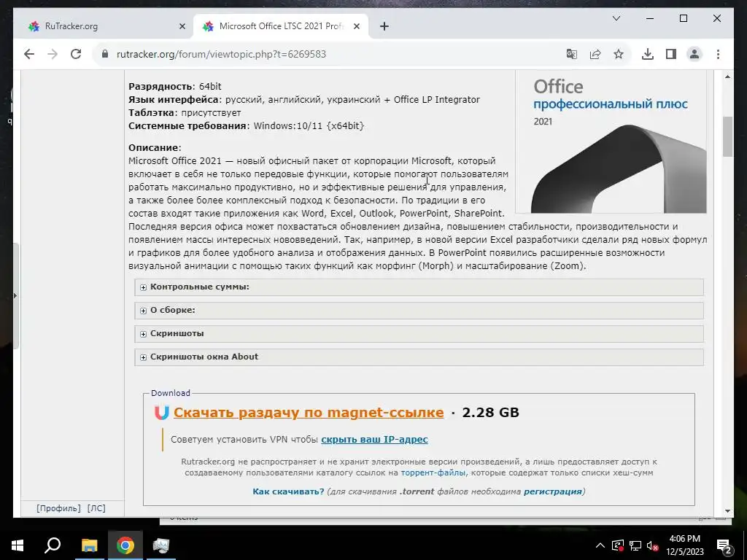Screen dimensions: 747x560
Task: Open the notification center icon
Action: tap(724, 545)
